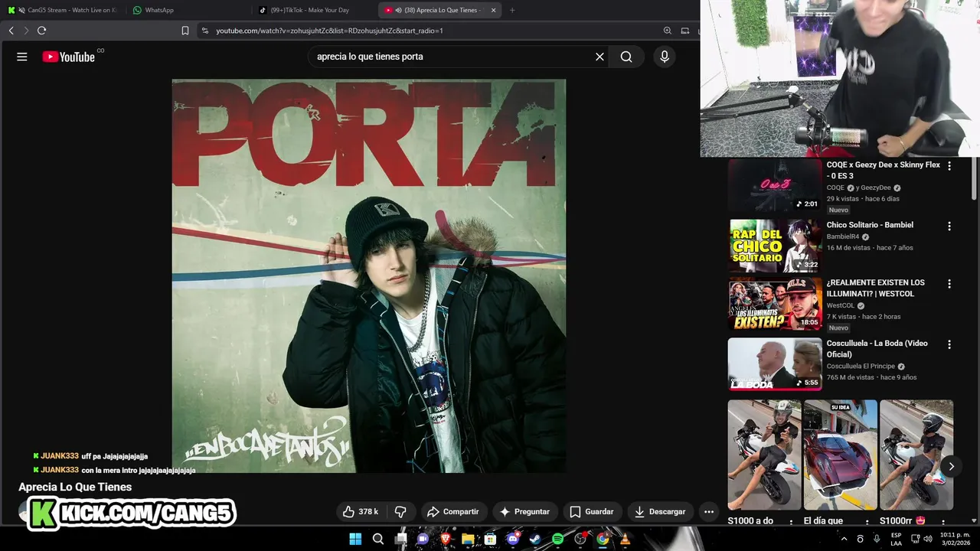
Task: Open a new browser tab
Action: coord(512,10)
